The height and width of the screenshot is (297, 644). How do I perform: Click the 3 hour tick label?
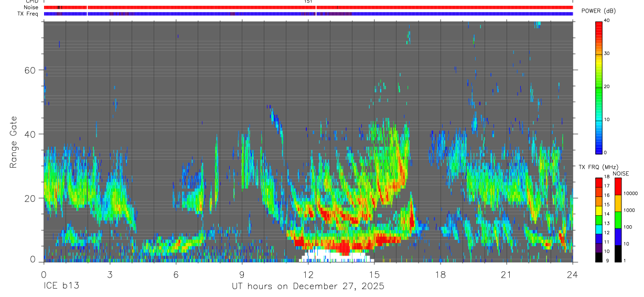click(110, 274)
